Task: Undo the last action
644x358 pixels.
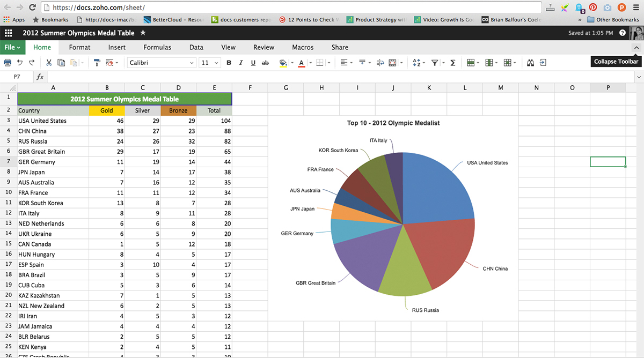Action: pos(19,63)
